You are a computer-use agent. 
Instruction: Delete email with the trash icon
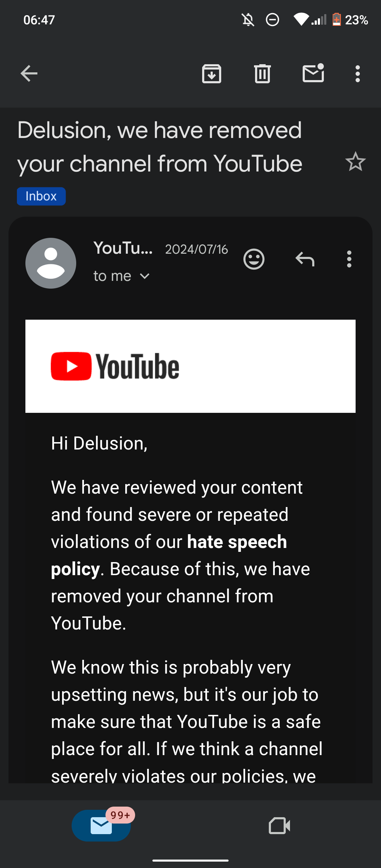tap(262, 74)
